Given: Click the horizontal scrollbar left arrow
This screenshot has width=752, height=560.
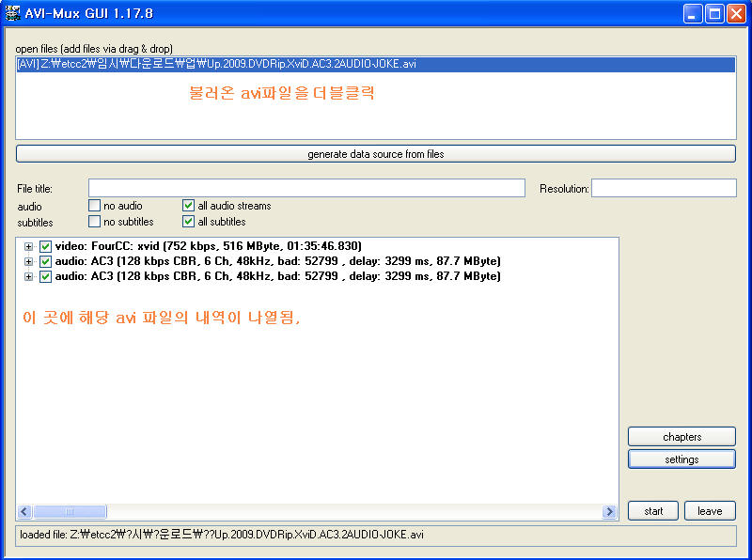Looking at the screenshot, I should click(25, 511).
